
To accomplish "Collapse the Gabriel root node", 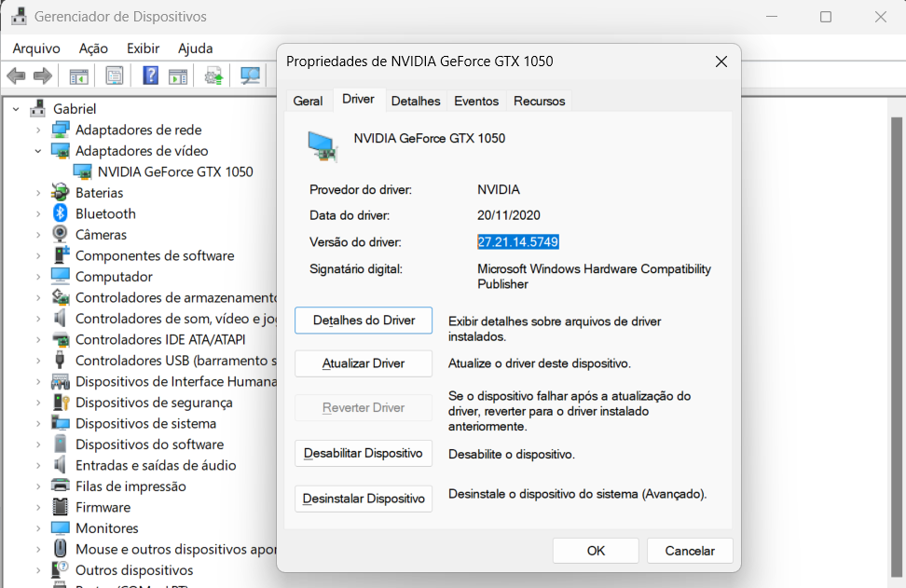I will 16,109.
